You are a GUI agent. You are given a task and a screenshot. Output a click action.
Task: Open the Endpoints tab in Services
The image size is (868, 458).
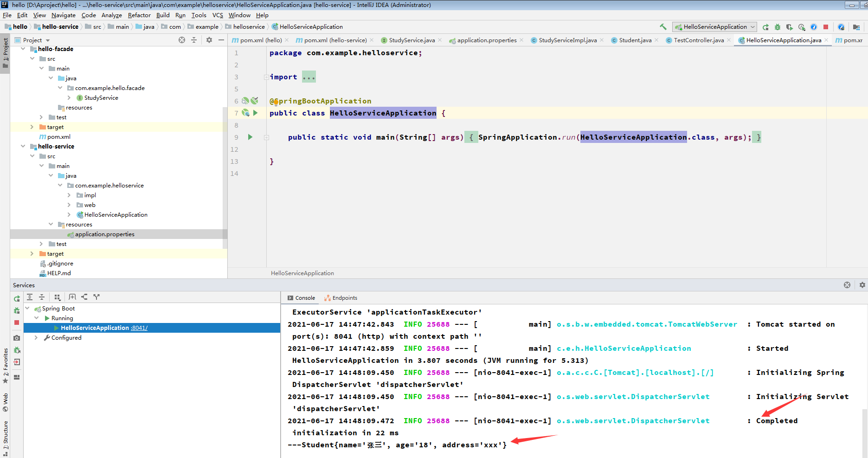[x=341, y=298]
